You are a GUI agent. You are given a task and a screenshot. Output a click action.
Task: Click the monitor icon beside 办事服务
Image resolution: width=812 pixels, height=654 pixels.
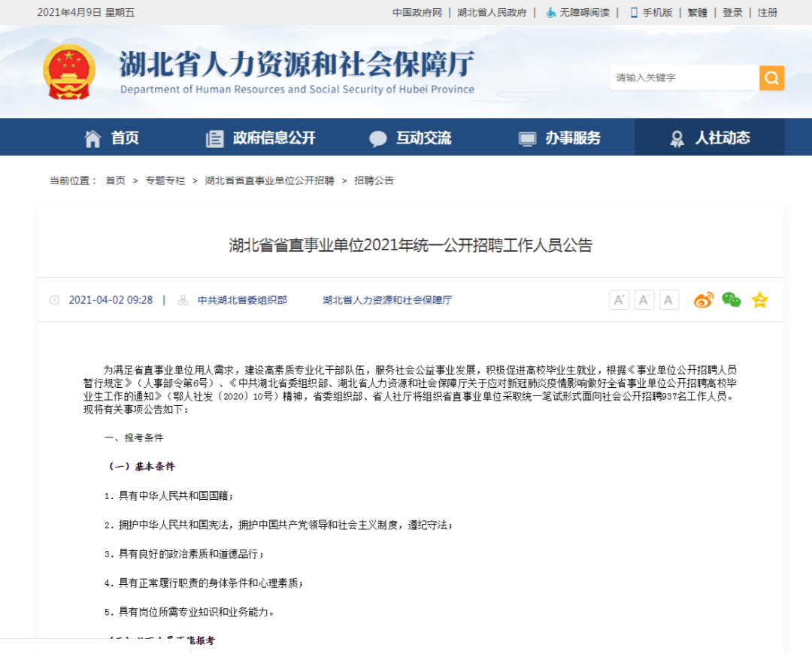click(x=527, y=139)
